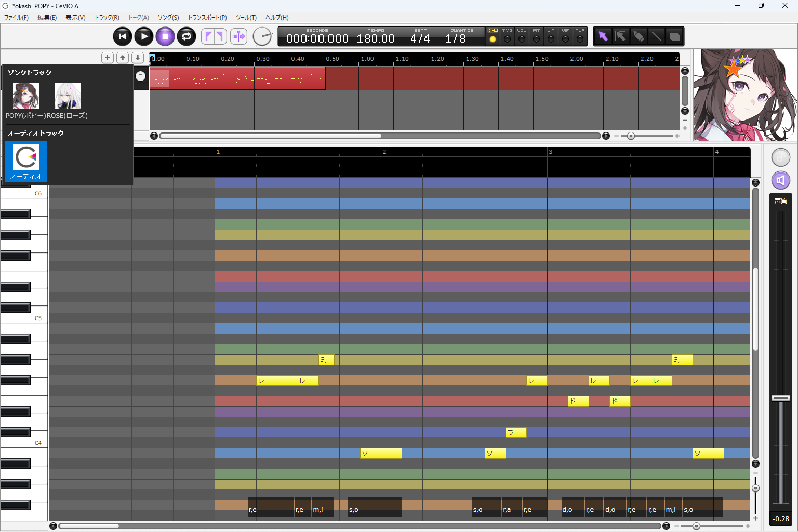Click the TEMPO 180.00 display
Viewport: 798px width, 532px height.
pos(376,38)
